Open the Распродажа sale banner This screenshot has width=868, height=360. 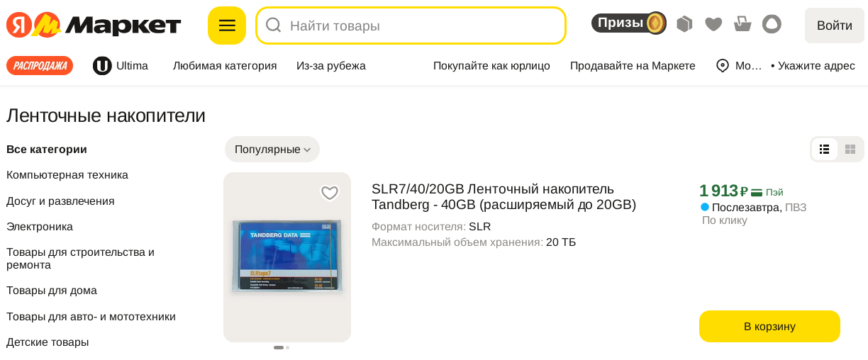click(x=40, y=66)
